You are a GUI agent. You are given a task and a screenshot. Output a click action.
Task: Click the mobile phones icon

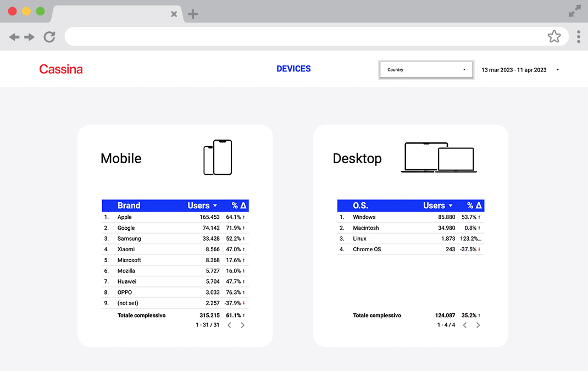(218, 157)
